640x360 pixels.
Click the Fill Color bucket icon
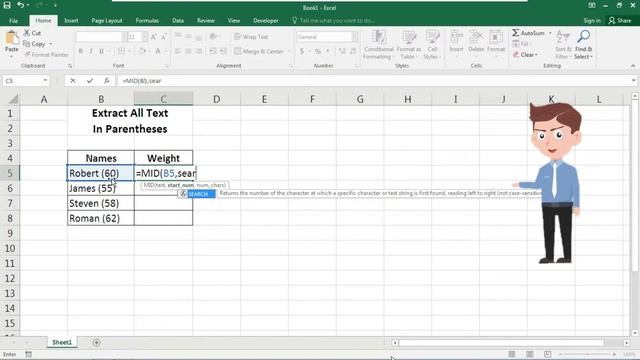(142, 51)
